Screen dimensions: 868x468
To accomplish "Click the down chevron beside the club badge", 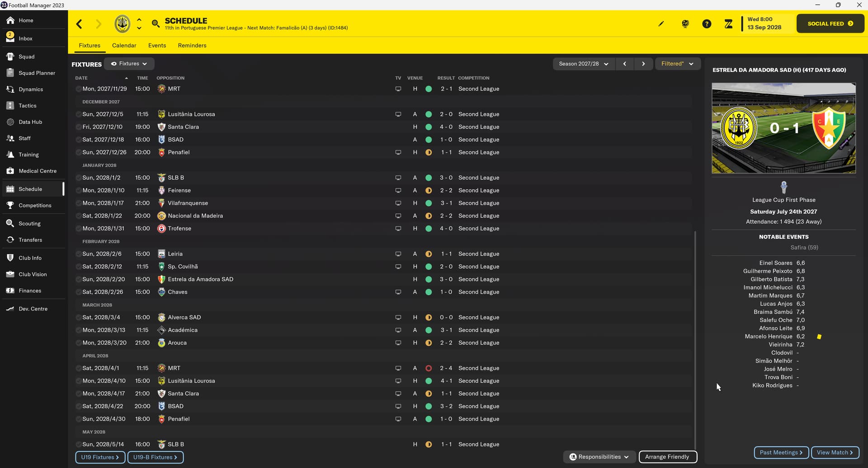I will tap(139, 28).
